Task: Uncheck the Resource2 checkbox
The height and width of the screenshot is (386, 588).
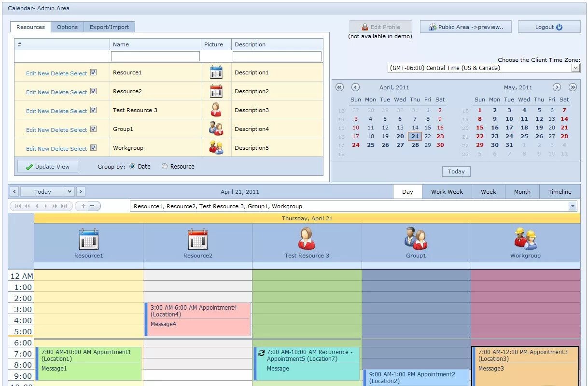Action: coord(93,91)
